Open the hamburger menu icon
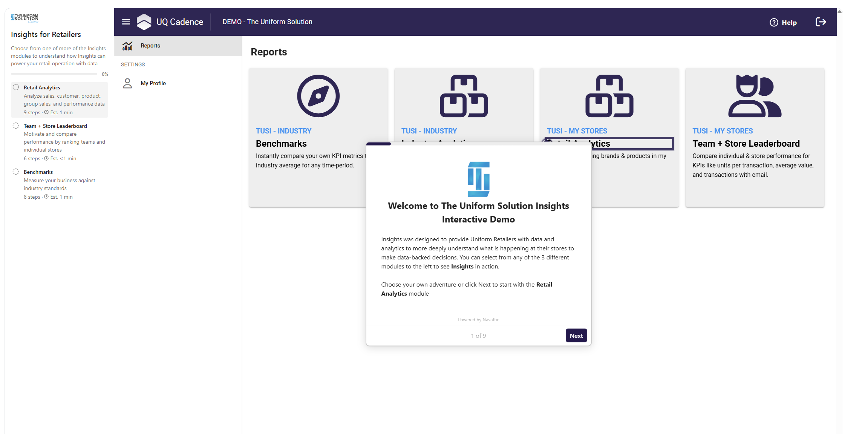The height and width of the screenshot is (434, 868). [x=126, y=22]
